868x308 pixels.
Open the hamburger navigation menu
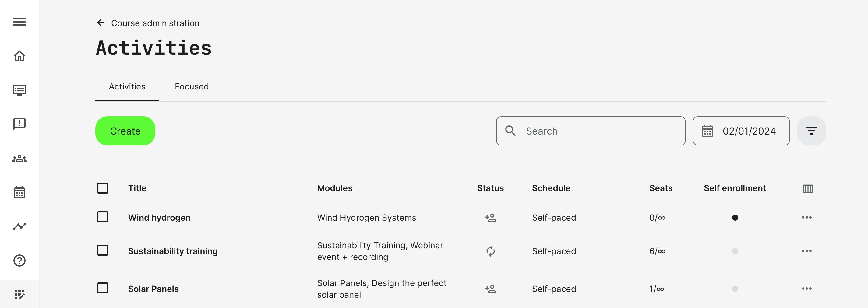(19, 22)
